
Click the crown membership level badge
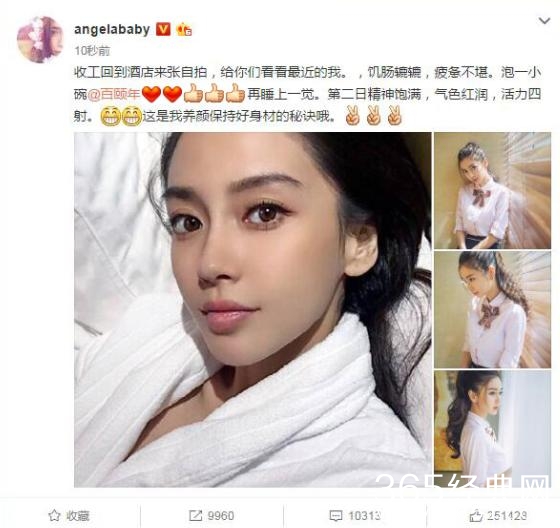point(184,29)
